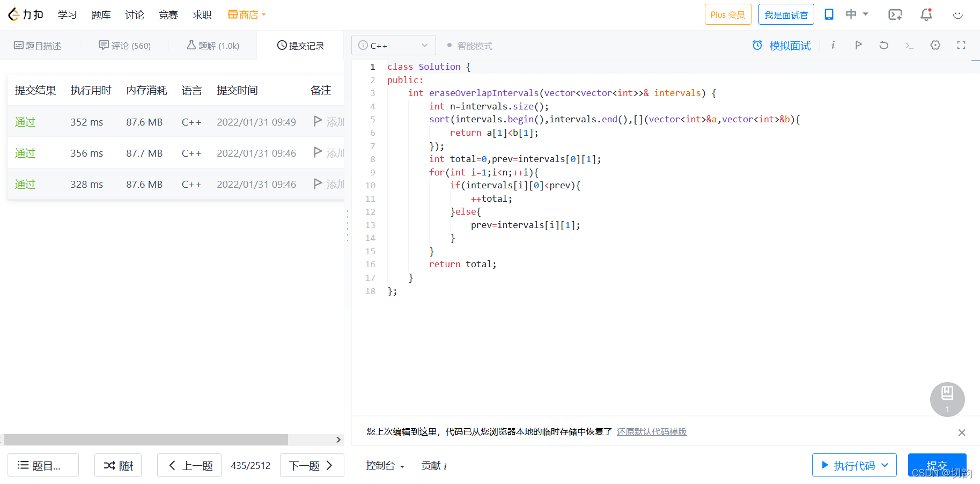This screenshot has height=484, width=980.
Task: Click the run triangle icon in editor toolbar
Action: tap(858, 45)
